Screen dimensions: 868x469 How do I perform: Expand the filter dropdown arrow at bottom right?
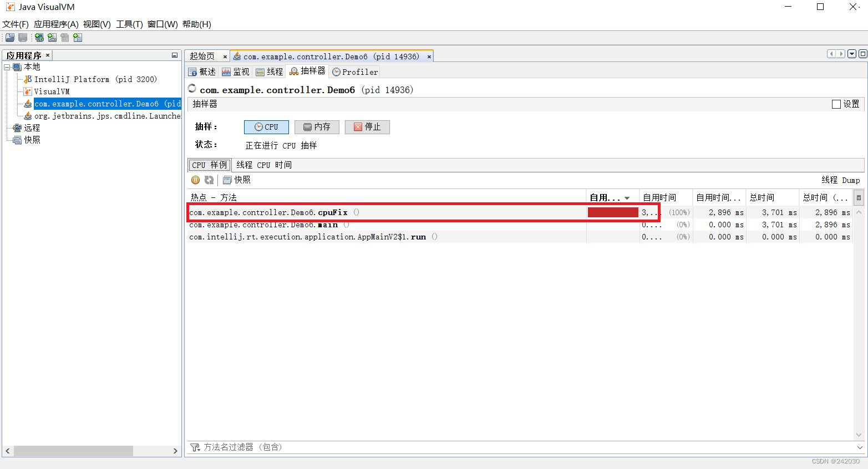(x=860, y=447)
